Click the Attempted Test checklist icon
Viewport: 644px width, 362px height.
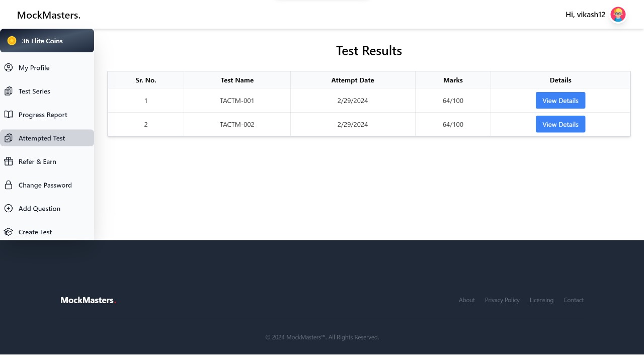tap(9, 138)
